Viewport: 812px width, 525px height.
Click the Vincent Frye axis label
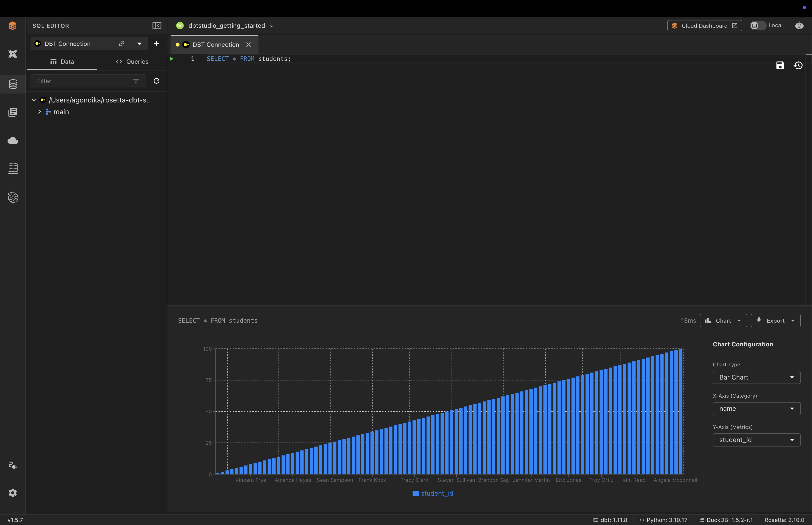point(250,480)
